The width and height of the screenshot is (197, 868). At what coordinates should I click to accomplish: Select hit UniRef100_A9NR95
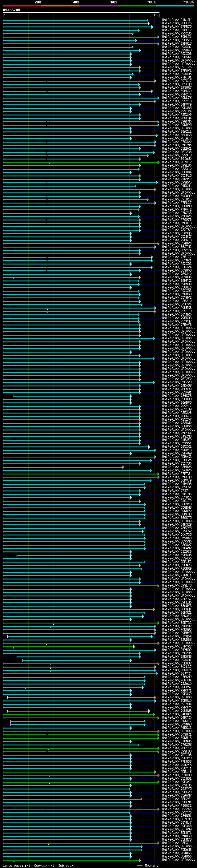coord(177,125)
